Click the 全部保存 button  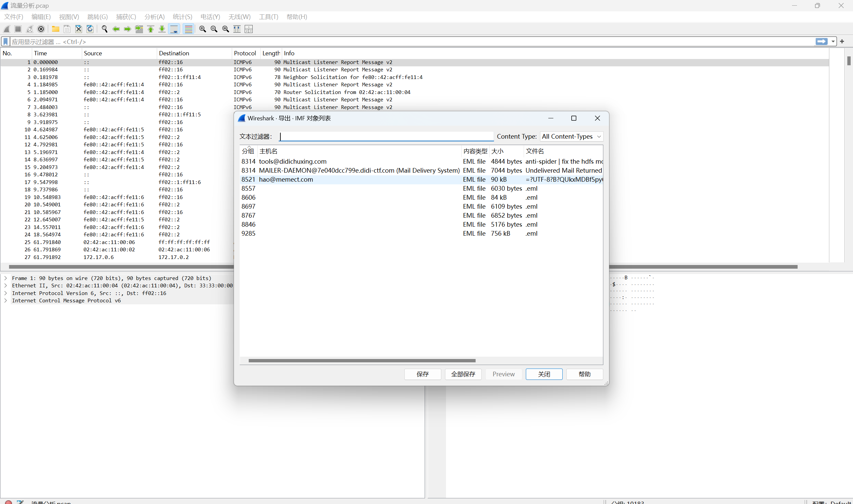[463, 374]
